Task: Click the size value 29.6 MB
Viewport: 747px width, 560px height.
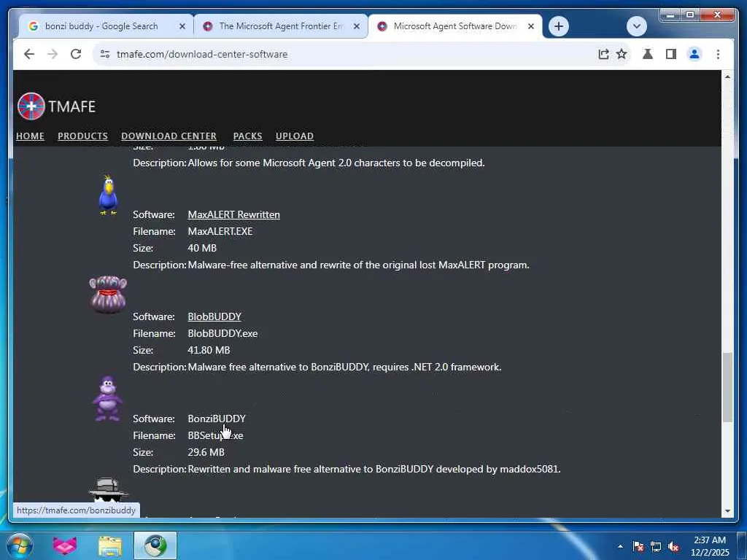Action: (x=206, y=452)
